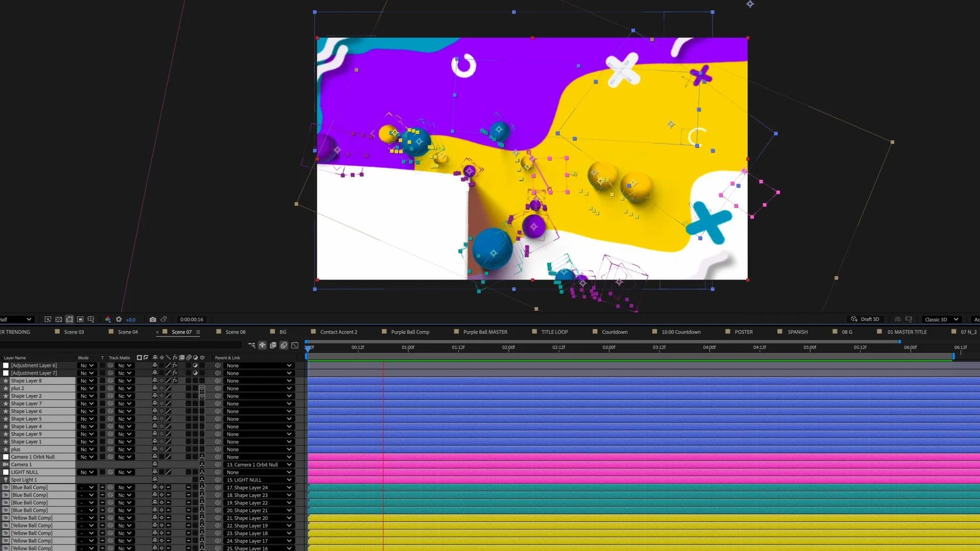Click the +0.0 exposure value
This screenshot has width=980, height=551.
[131, 320]
